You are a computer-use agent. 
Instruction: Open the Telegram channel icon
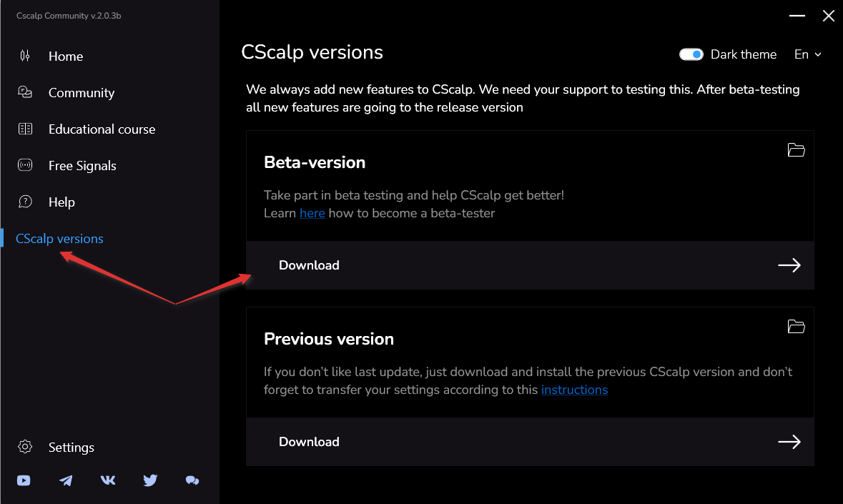point(66,480)
